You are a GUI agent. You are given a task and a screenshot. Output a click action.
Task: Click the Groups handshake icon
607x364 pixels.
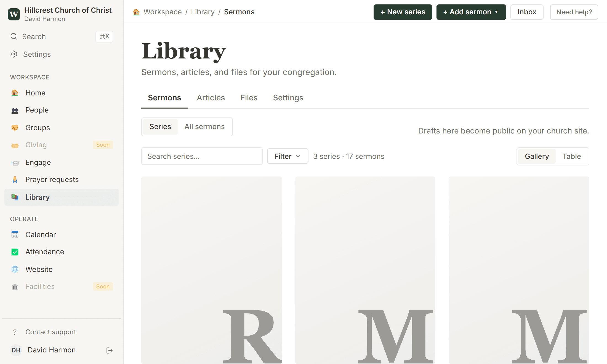click(15, 128)
